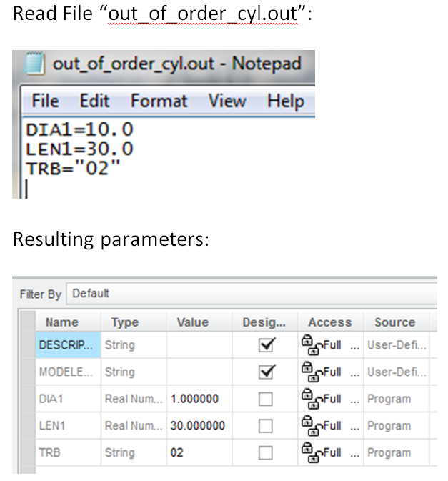Click the ellipsis next to Full in TRB row

coord(354,455)
